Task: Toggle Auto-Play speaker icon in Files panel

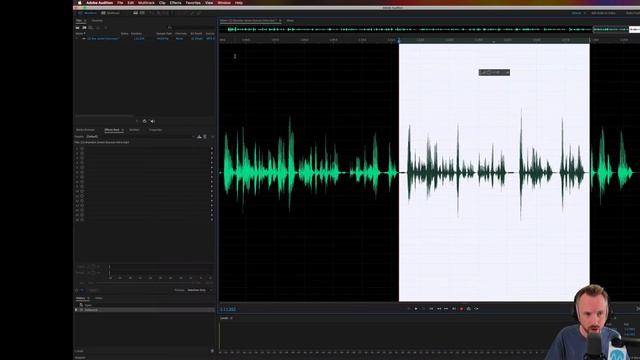Action: point(153,121)
